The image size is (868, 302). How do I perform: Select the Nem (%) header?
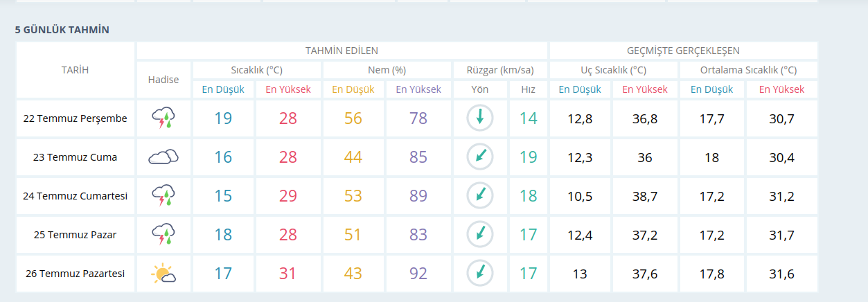387,70
